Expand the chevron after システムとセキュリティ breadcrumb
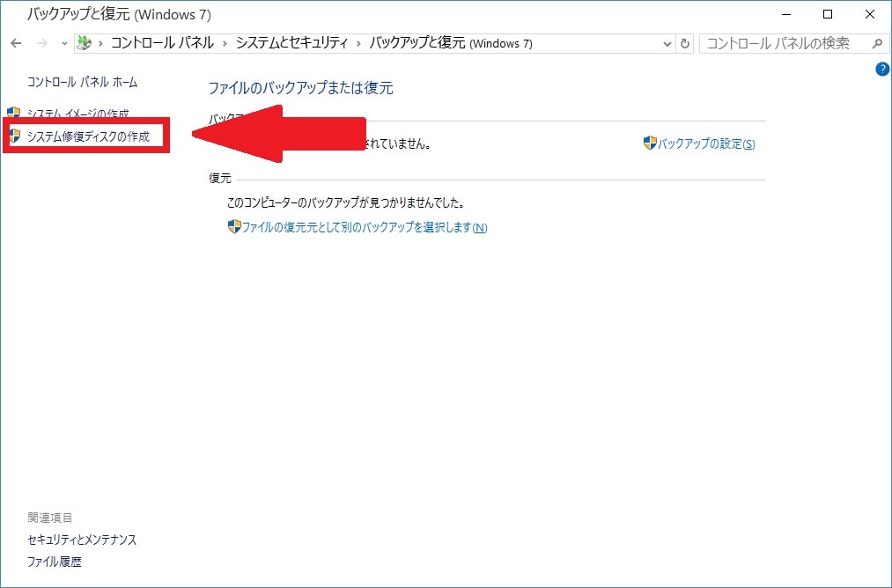This screenshot has height=588, width=892. click(x=358, y=44)
